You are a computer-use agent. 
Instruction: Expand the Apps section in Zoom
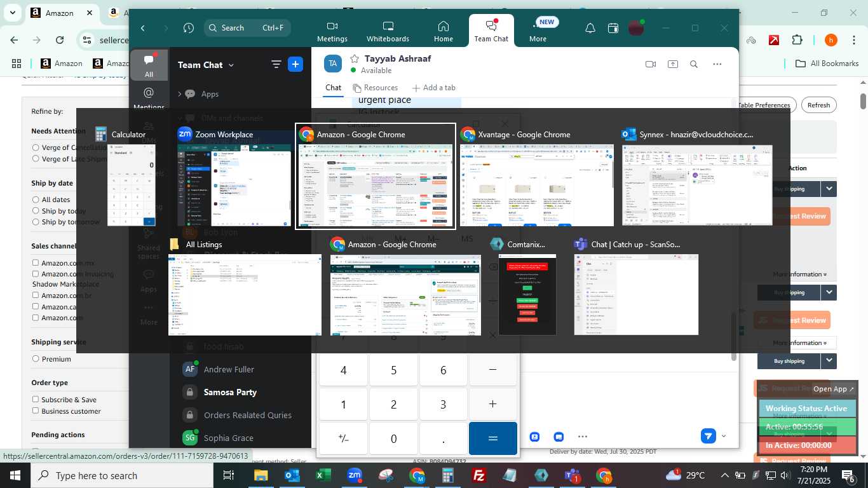click(180, 93)
